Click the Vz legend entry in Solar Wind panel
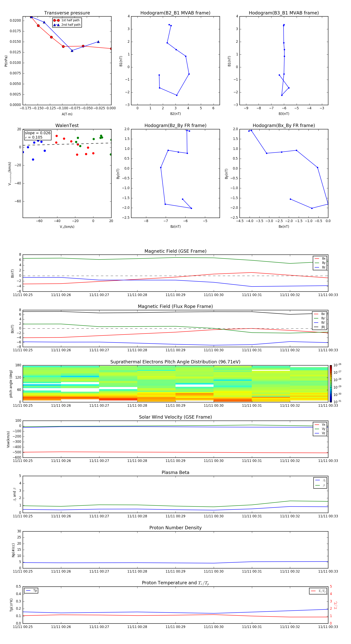351x644 pixels. [x=320, y=433]
